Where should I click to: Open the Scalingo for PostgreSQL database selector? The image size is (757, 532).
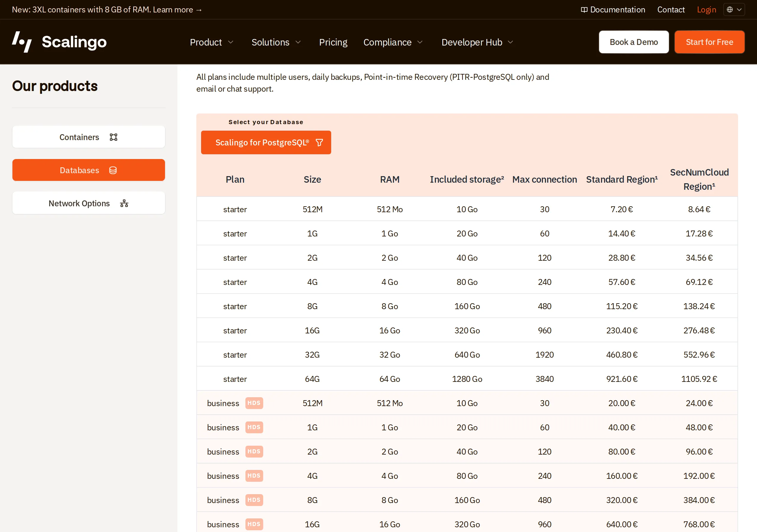tap(266, 142)
